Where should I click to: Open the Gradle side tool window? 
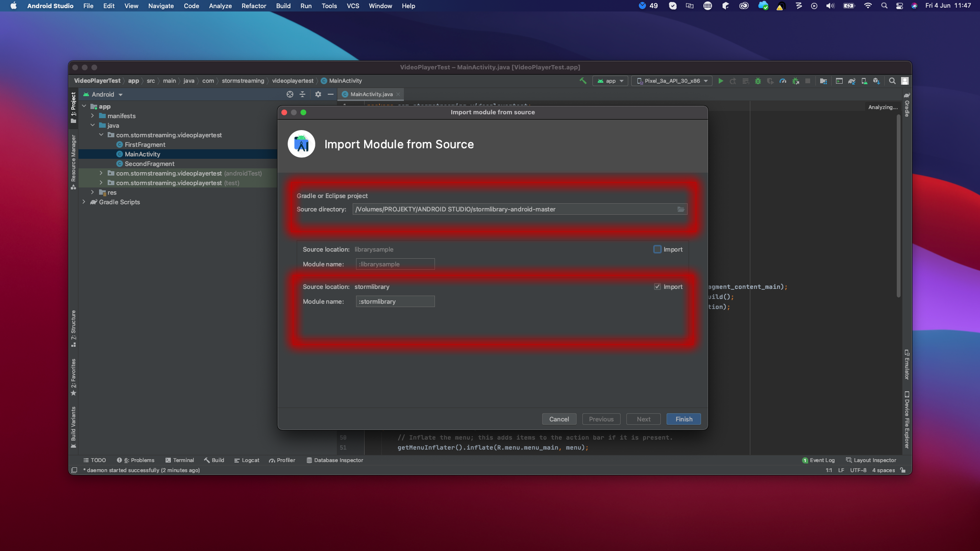point(906,105)
